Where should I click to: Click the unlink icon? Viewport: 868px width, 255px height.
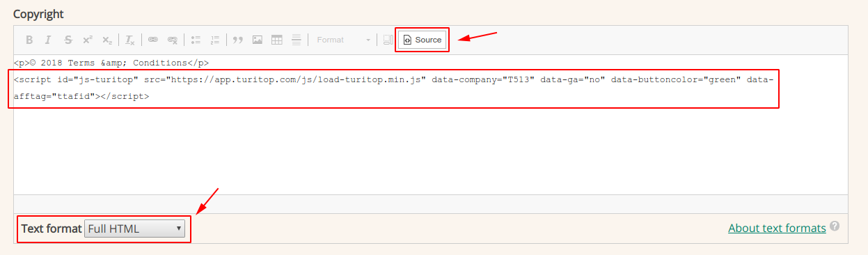point(173,40)
